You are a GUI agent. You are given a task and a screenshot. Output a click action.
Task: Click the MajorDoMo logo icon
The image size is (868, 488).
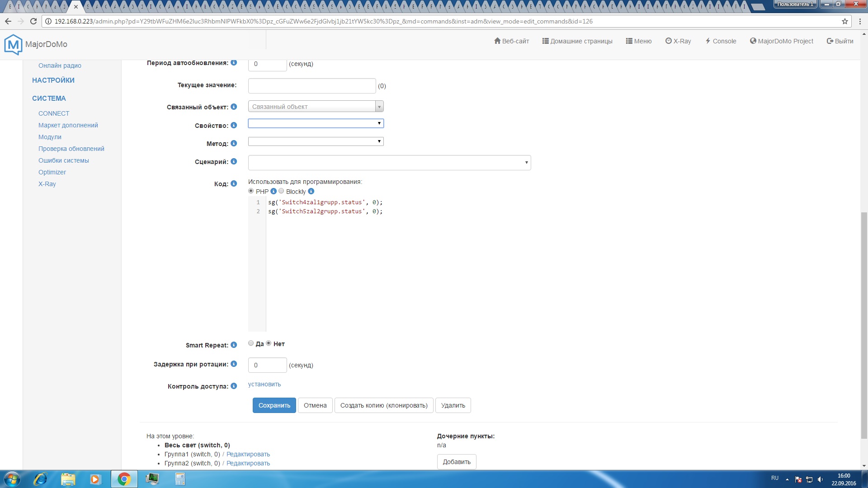[13, 44]
